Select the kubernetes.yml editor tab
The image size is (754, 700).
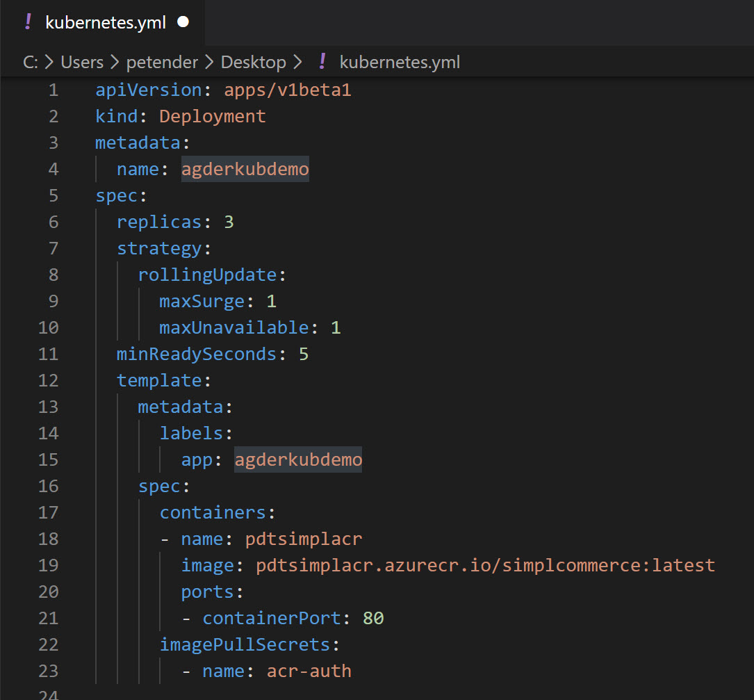coord(104,22)
